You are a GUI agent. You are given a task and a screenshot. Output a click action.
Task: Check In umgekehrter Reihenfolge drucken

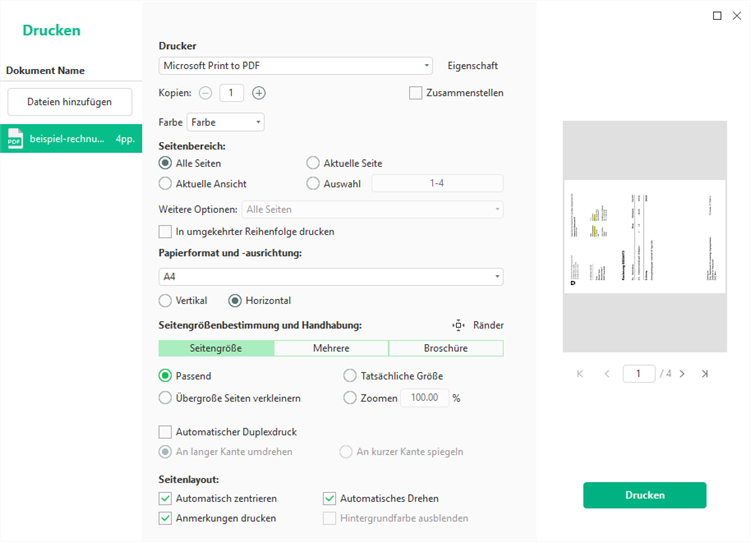point(165,232)
